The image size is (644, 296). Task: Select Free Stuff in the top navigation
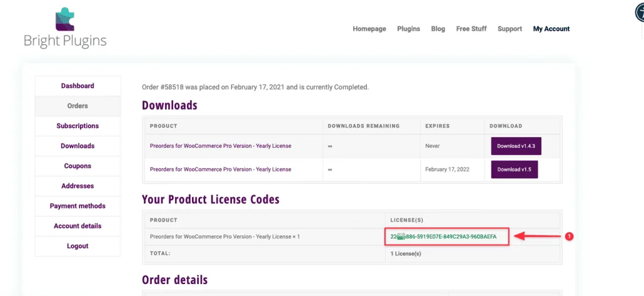(x=471, y=29)
